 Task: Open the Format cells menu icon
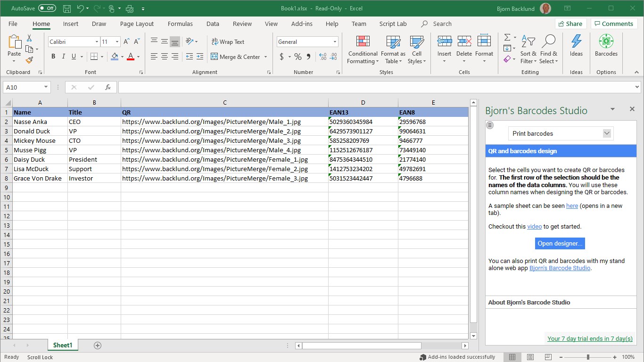coord(484,41)
